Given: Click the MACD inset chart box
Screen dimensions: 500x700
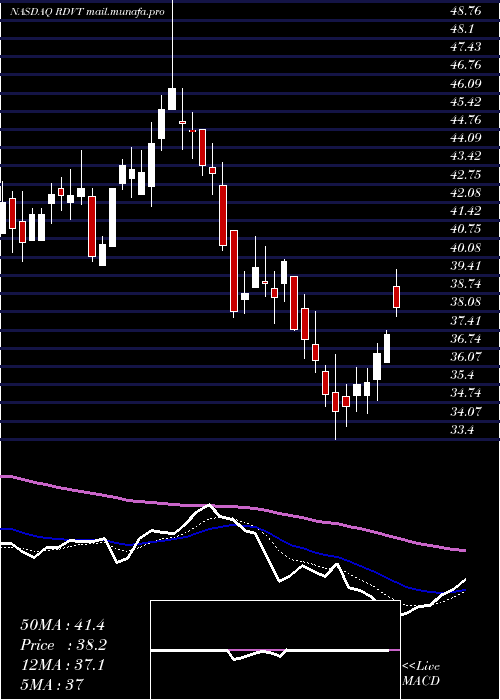Looking at the screenshot, I should coord(275,650).
